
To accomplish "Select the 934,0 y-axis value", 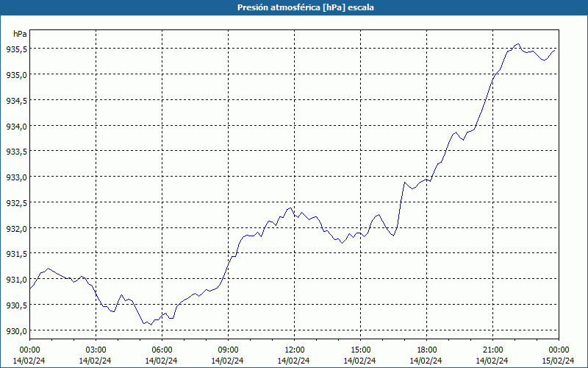I will (16, 126).
